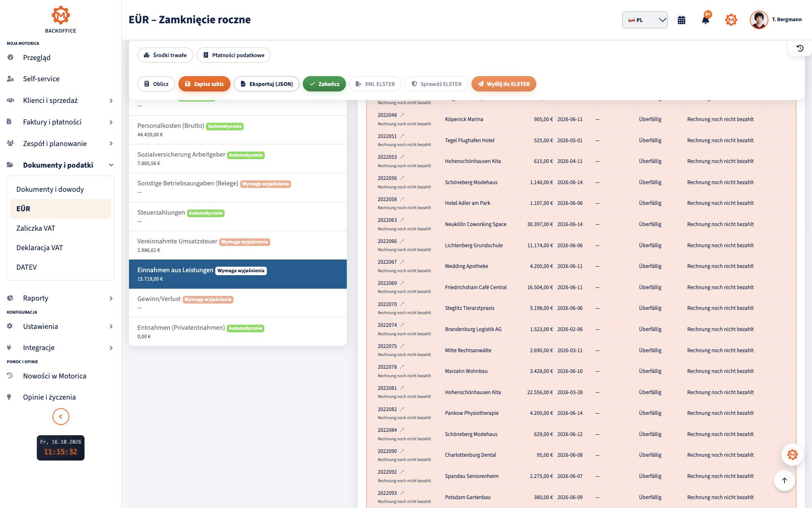This screenshot has height=508, width=812.
Task: Edit invoice 2022063 pencil icon
Action: (x=402, y=220)
